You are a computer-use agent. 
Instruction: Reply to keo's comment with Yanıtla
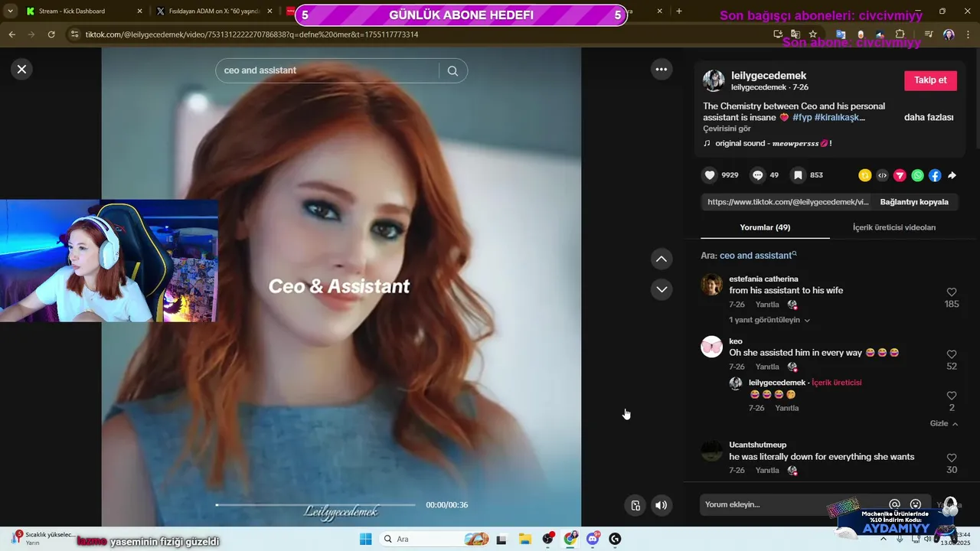click(767, 367)
